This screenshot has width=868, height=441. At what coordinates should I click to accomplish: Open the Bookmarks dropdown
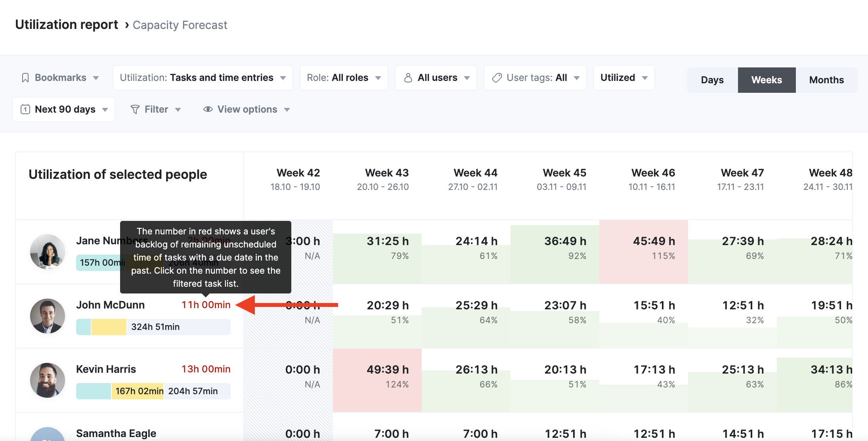pos(59,78)
